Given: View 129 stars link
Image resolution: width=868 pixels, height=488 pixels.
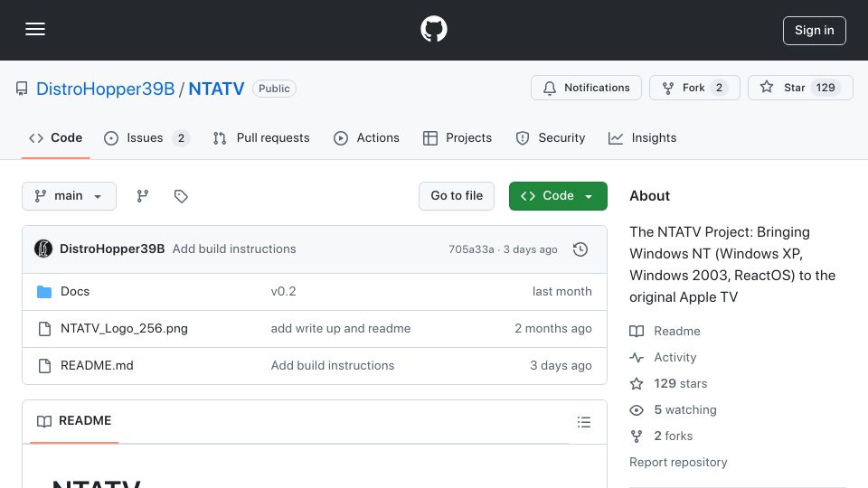Looking at the screenshot, I should [x=669, y=383].
